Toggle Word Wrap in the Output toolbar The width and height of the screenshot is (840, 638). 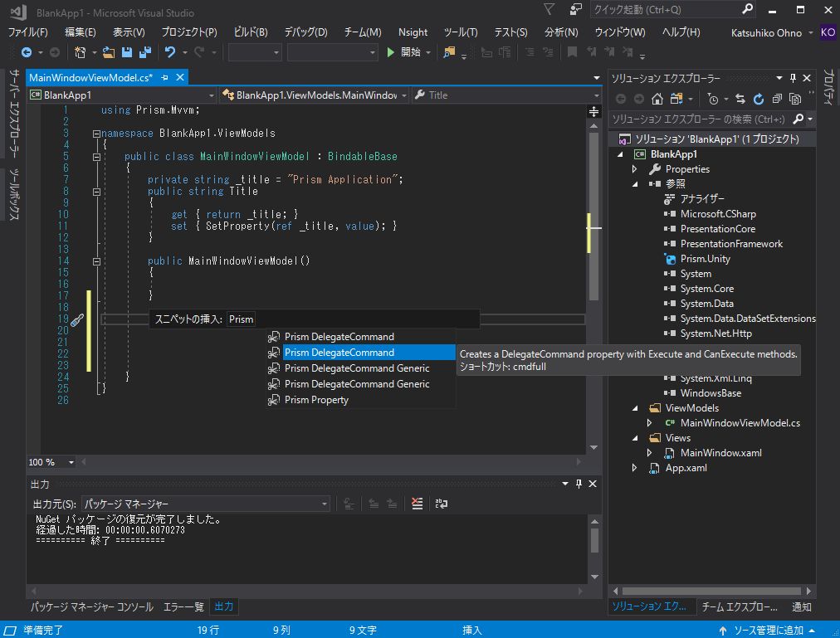click(442, 503)
